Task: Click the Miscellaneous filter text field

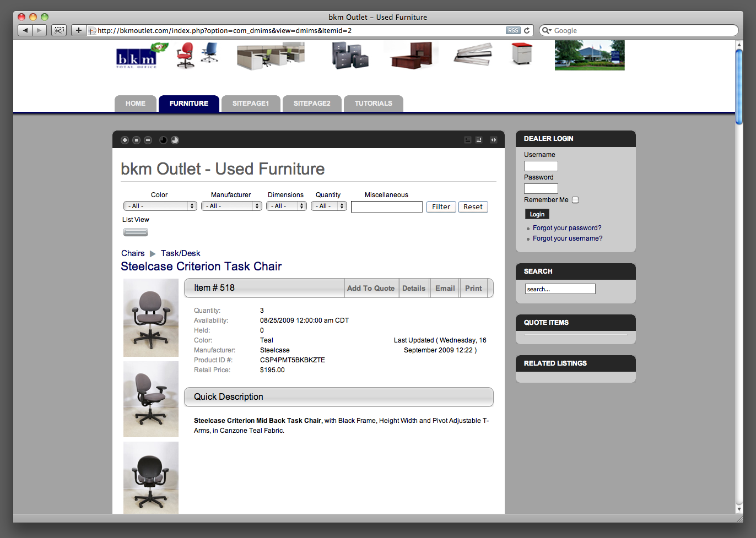Action: (x=386, y=207)
